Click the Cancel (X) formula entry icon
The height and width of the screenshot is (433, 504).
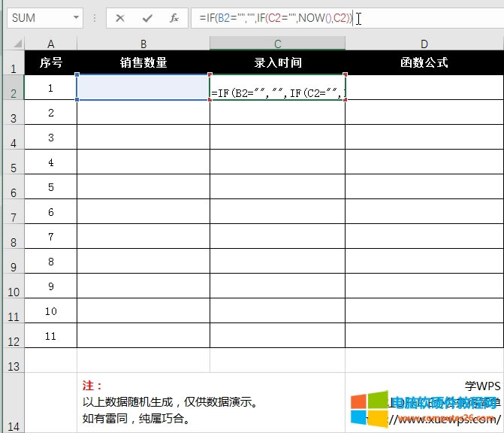(x=120, y=18)
